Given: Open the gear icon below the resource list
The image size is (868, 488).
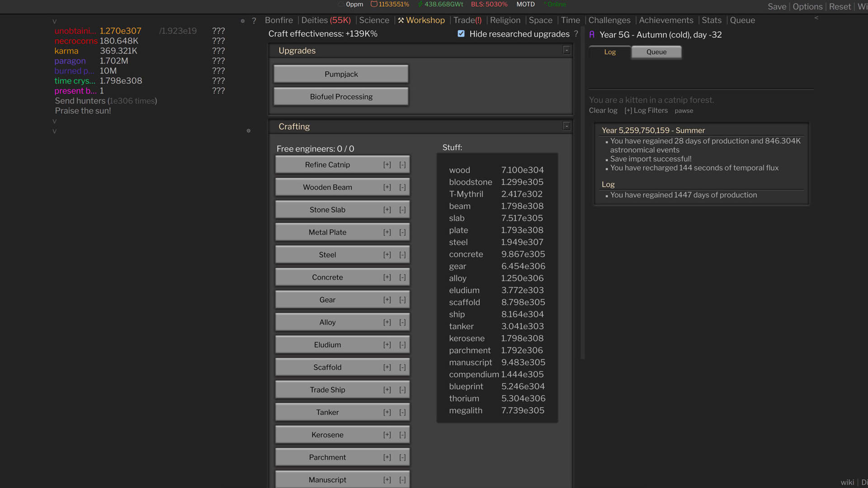Looking at the screenshot, I should point(248,131).
